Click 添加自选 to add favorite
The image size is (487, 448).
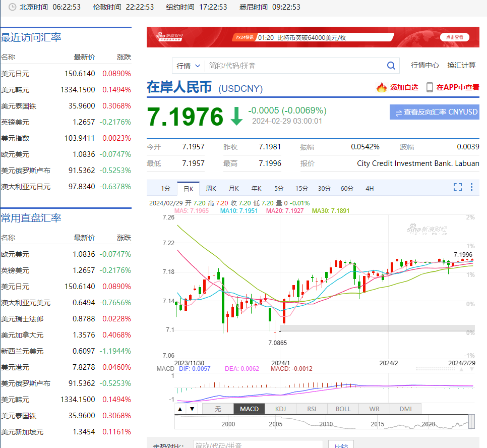[x=404, y=87]
